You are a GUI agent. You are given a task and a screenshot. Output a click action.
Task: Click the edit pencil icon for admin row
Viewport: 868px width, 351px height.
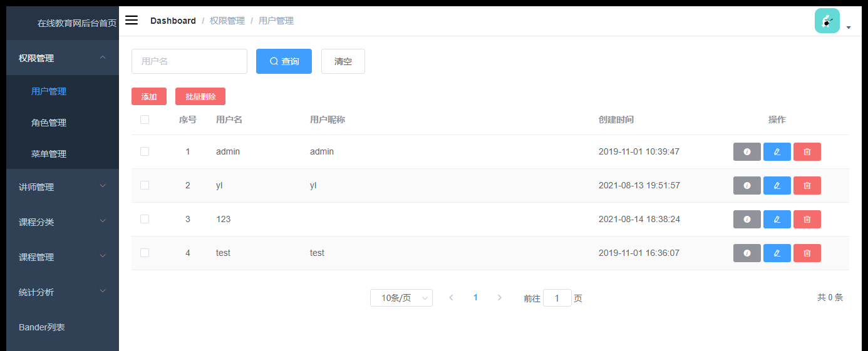pyautogui.click(x=777, y=152)
